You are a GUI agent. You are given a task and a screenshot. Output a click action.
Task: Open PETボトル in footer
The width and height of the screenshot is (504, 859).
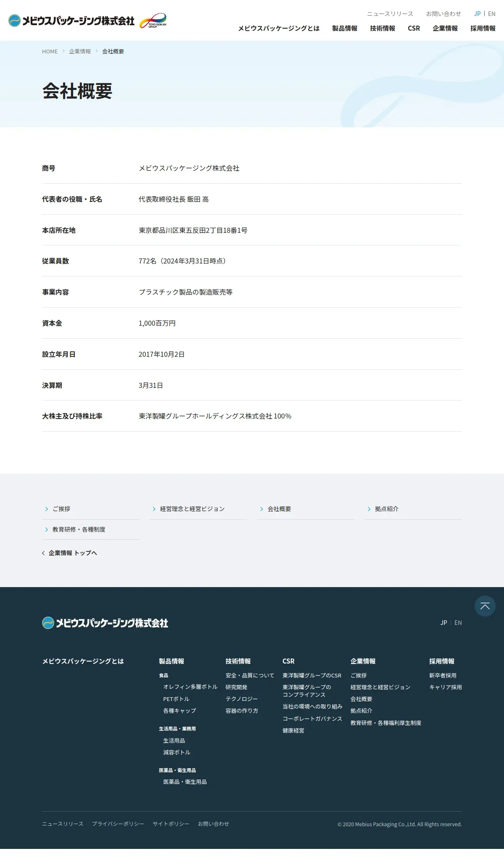tap(176, 699)
